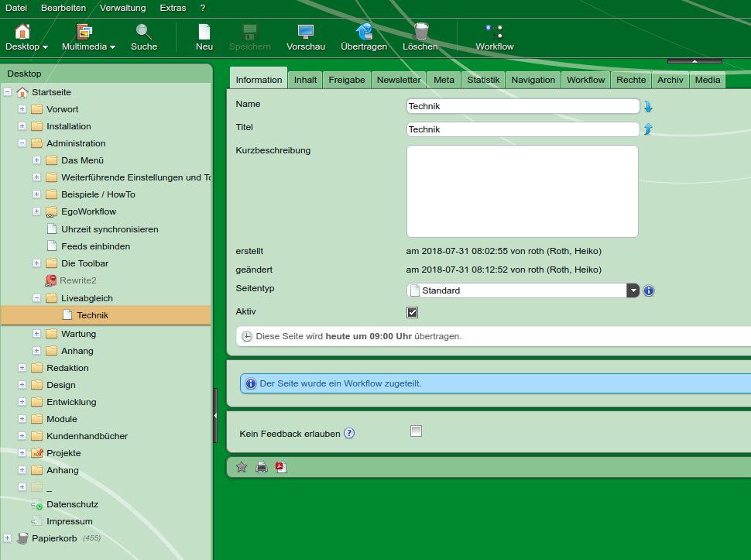Export page as PDF

(281, 467)
